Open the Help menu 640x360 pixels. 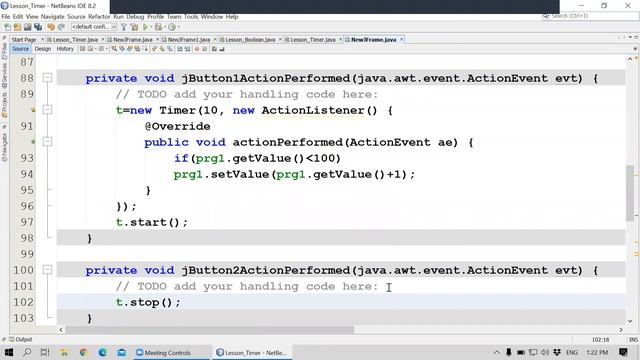point(232,17)
